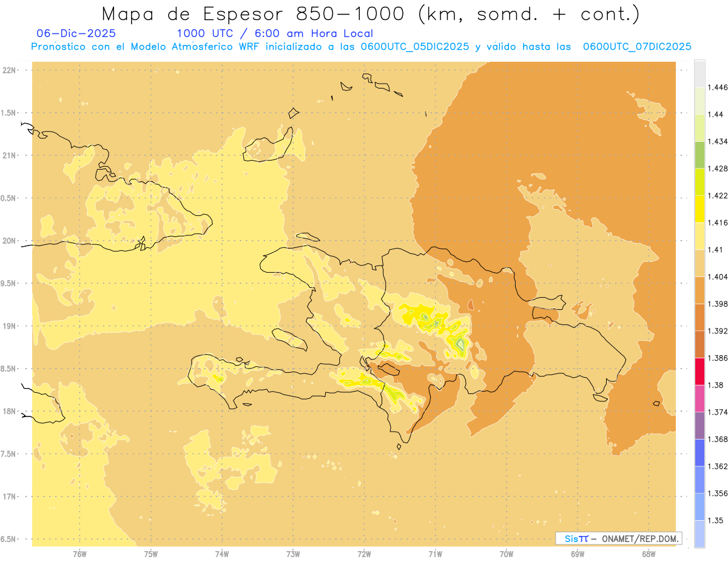Viewport: 728px width, 562px height.
Task: Click the red color bar segment
Action: pyautogui.click(x=699, y=371)
